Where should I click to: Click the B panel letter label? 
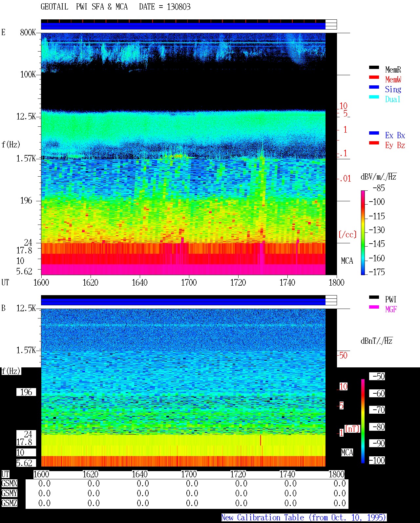[3, 308]
